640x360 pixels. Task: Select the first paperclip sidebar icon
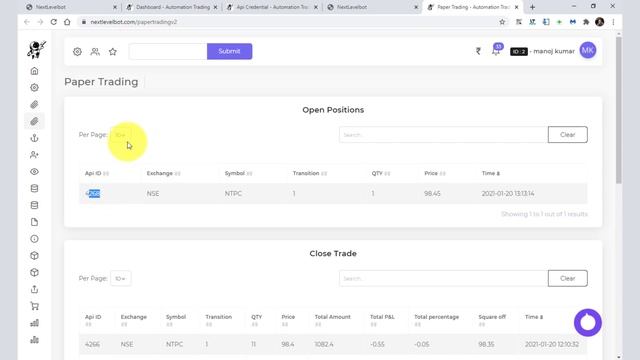pyautogui.click(x=34, y=104)
